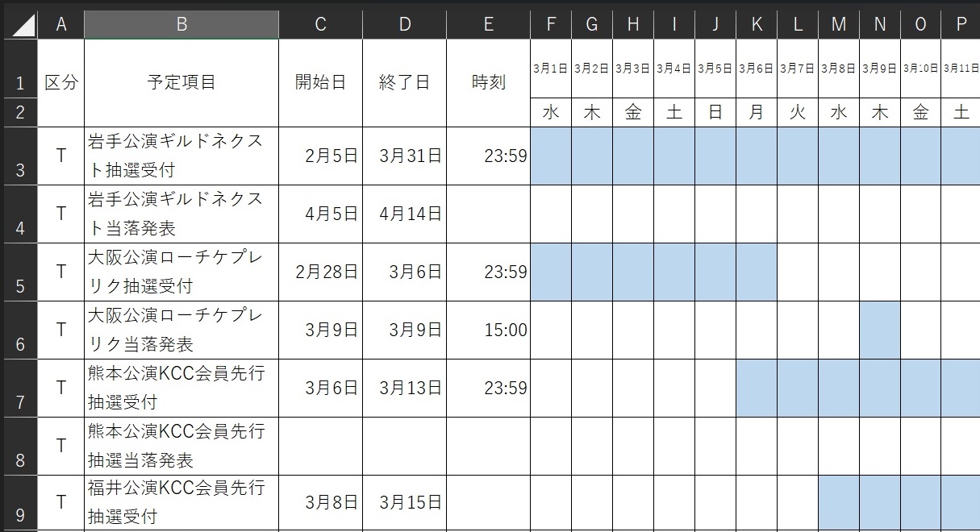Select column E header
The height and width of the screenshot is (532, 980).
coord(488,25)
